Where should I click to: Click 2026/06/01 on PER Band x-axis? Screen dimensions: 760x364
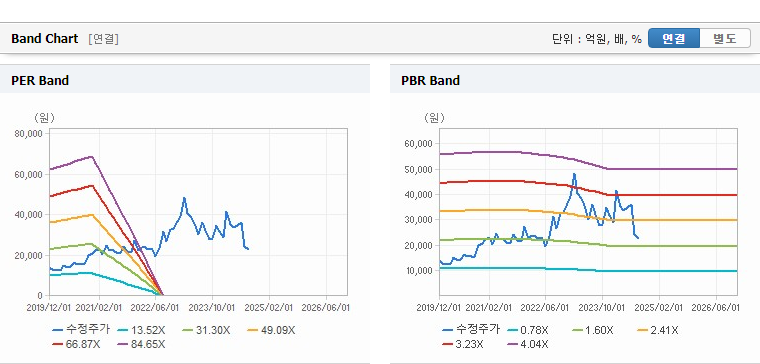click(x=325, y=308)
